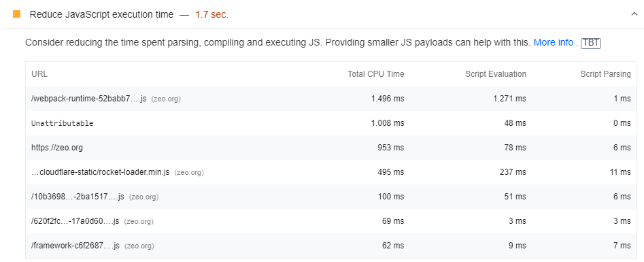Open the framework-c6f2687 js URL
This screenshot has height=262, width=644.
75,246
